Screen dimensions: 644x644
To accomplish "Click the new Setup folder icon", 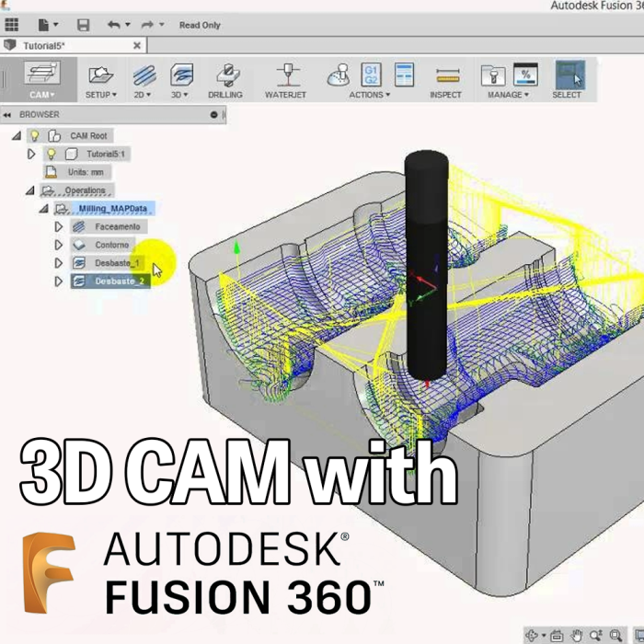I will (x=100, y=75).
